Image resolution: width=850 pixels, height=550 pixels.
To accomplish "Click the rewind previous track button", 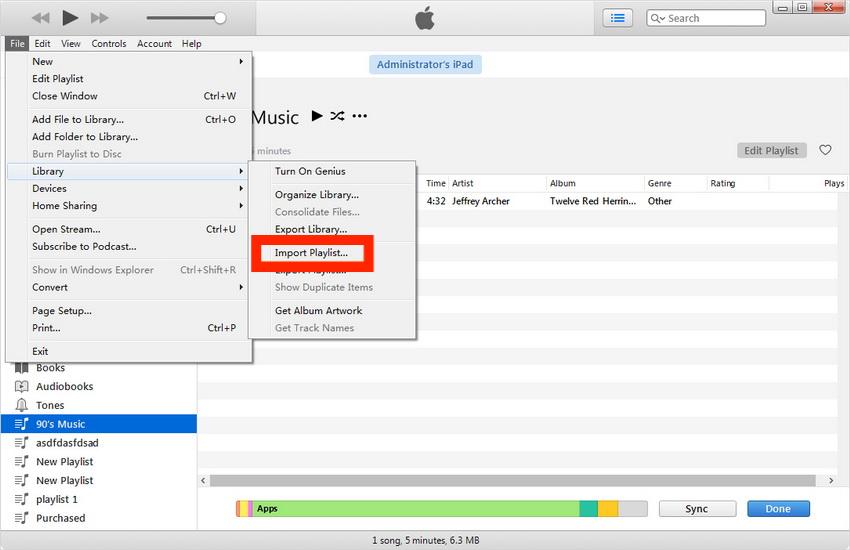I will pyautogui.click(x=41, y=18).
